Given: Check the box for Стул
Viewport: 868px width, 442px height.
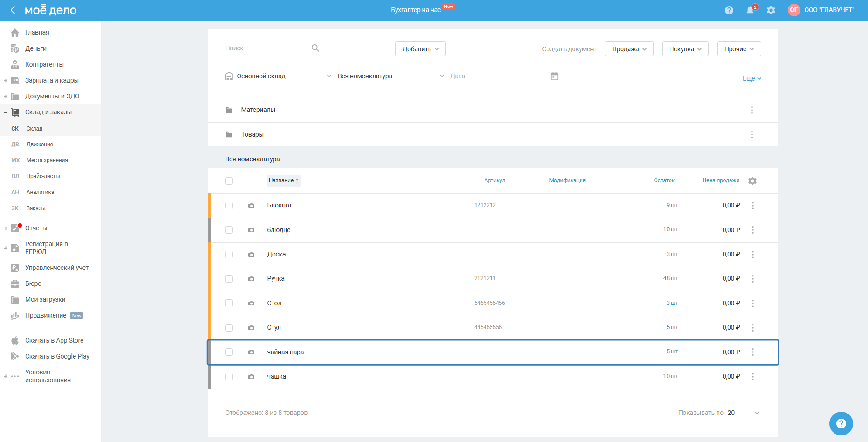Looking at the screenshot, I should point(229,328).
